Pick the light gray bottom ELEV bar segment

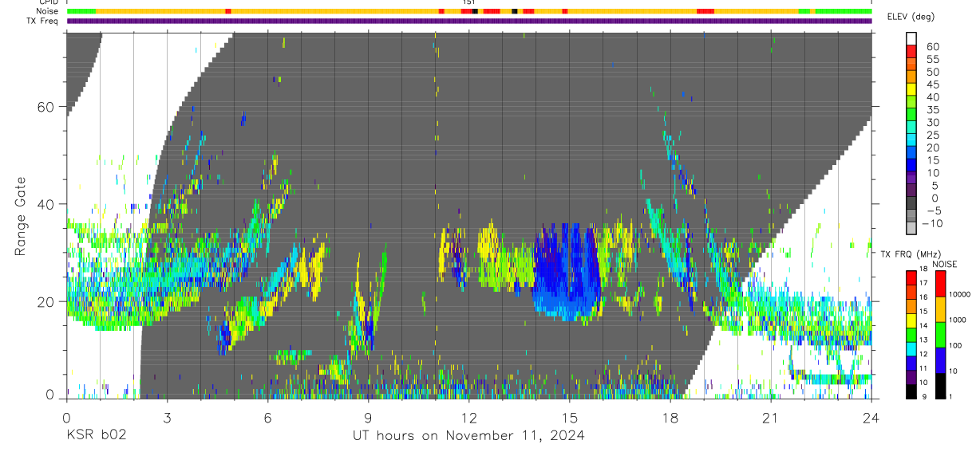pos(912,230)
